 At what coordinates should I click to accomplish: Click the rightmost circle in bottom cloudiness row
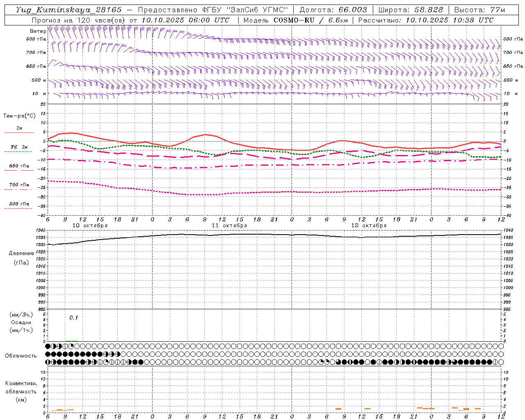[501, 362]
